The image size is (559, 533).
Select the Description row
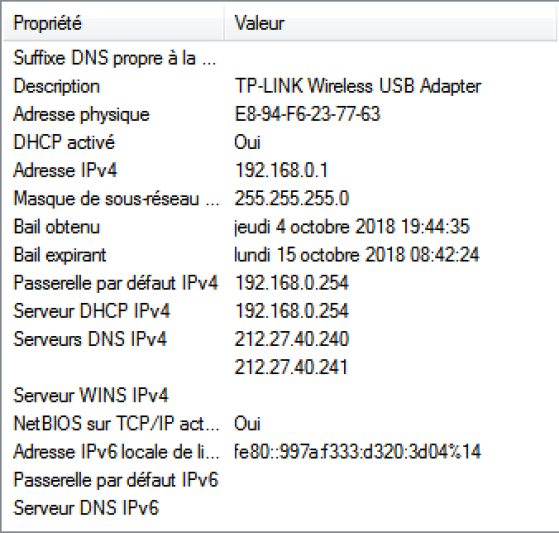click(280, 86)
